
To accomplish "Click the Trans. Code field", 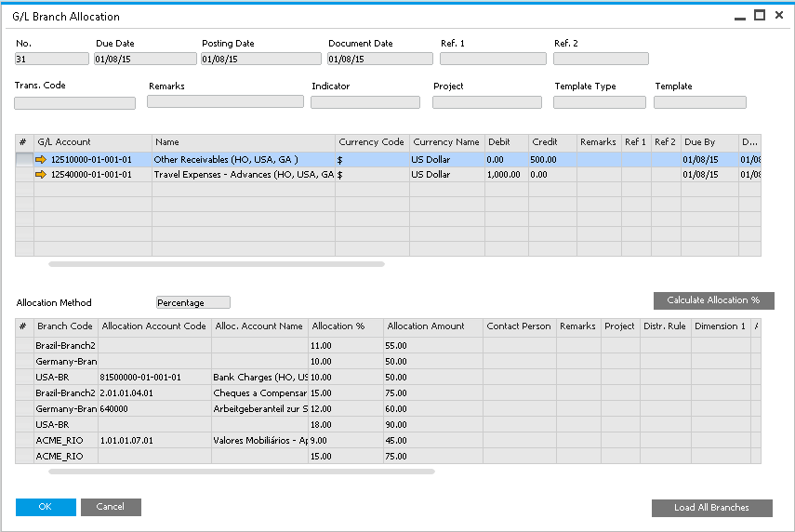I will pos(74,103).
